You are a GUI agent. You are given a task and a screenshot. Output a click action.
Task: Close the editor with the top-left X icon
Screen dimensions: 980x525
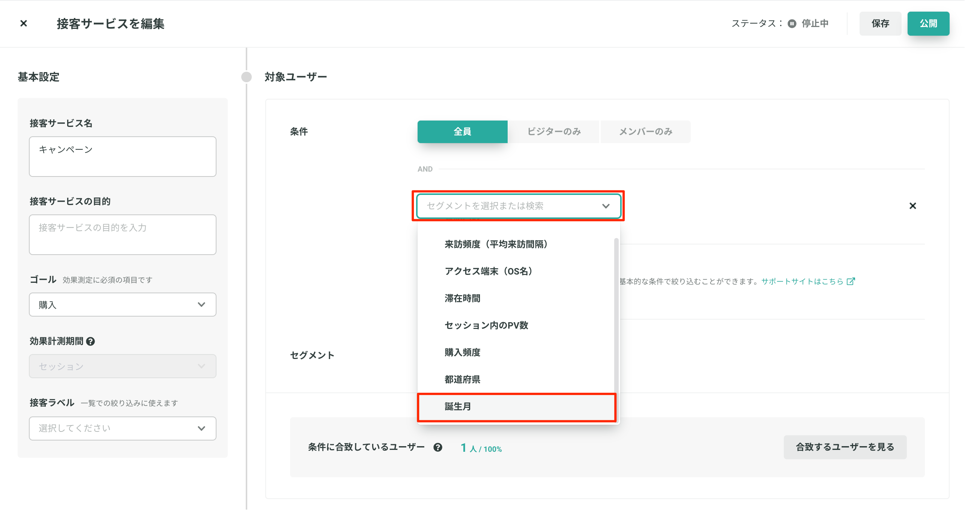24,24
